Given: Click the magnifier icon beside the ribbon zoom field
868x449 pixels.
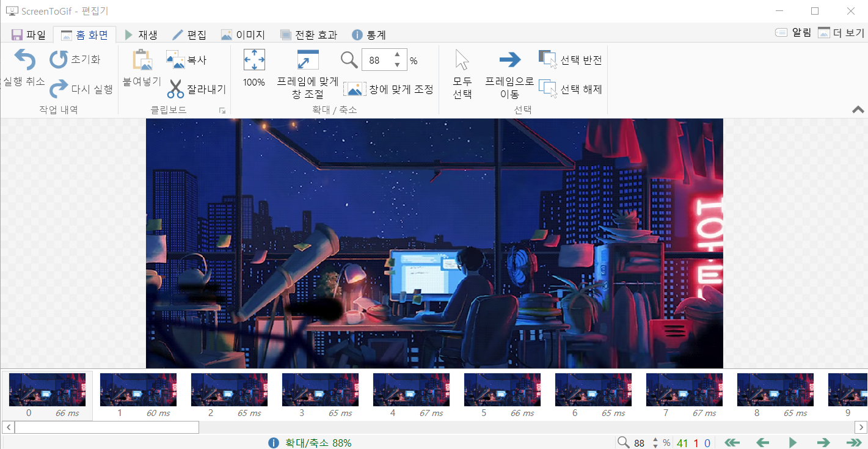Looking at the screenshot, I should click(349, 60).
